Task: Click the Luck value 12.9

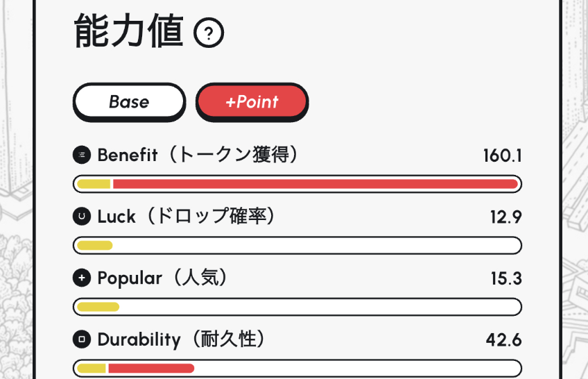Action: coord(505,217)
